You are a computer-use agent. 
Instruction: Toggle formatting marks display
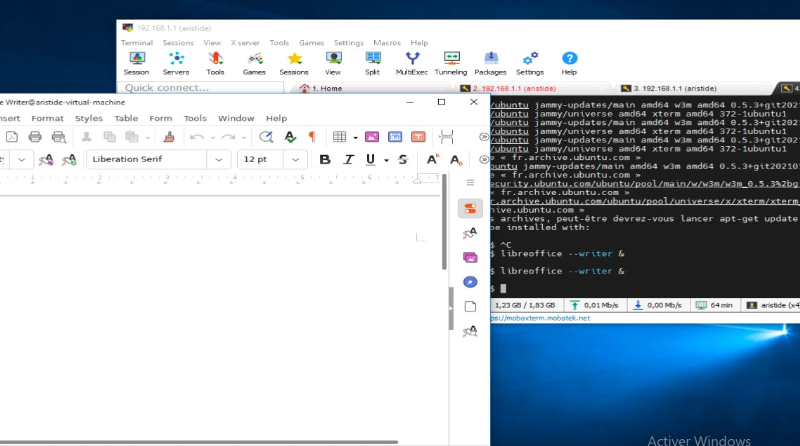click(312, 137)
